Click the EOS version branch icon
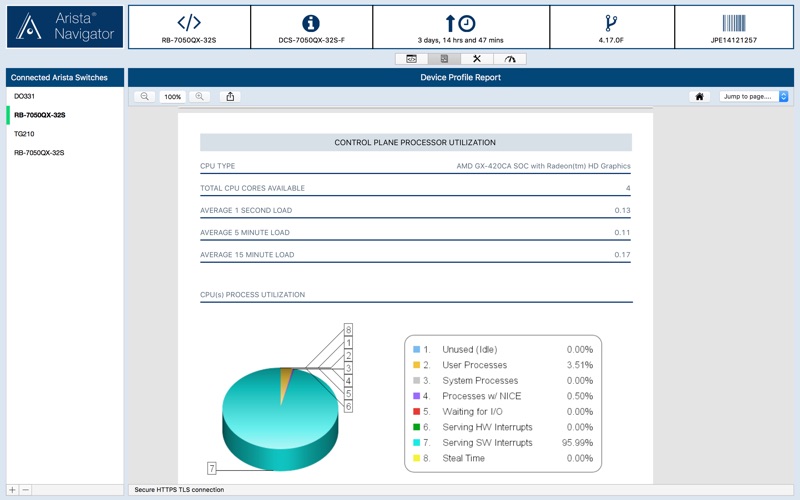Image resolution: width=800 pixels, height=500 pixels. [611, 23]
